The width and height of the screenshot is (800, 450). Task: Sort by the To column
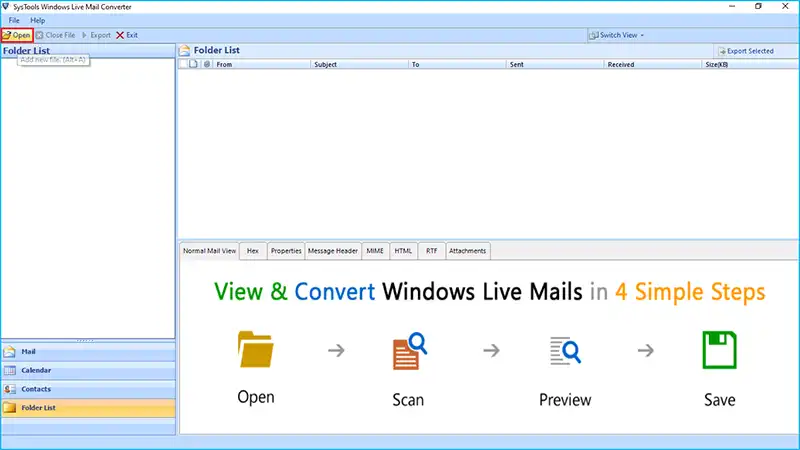[457, 64]
